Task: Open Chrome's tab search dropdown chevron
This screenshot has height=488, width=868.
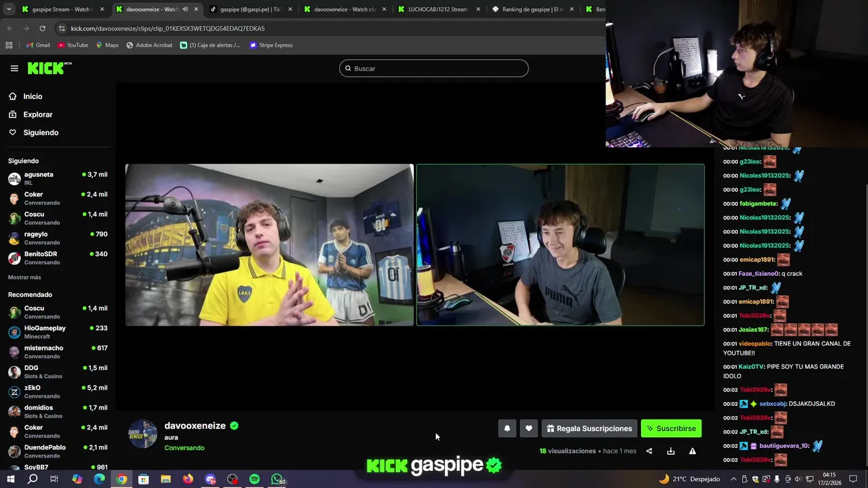Action: click(9, 9)
